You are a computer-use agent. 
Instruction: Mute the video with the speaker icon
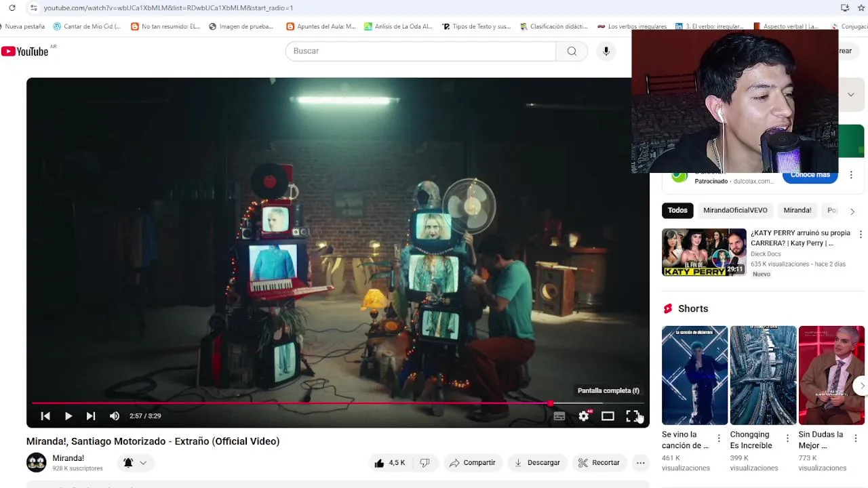(x=115, y=416)
